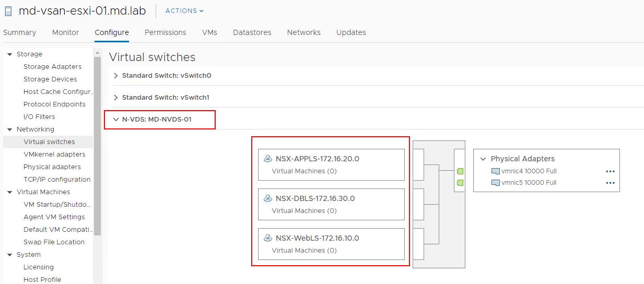This screenshot has width=644, height=284.
Task: Click Virtual Machines (0) under NSX-APPLS
Action: coord(304,171)
